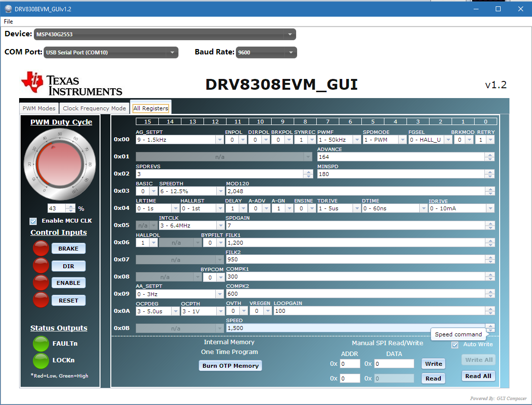Click the COMPK1 spinner arrows

tap(490, 277)
